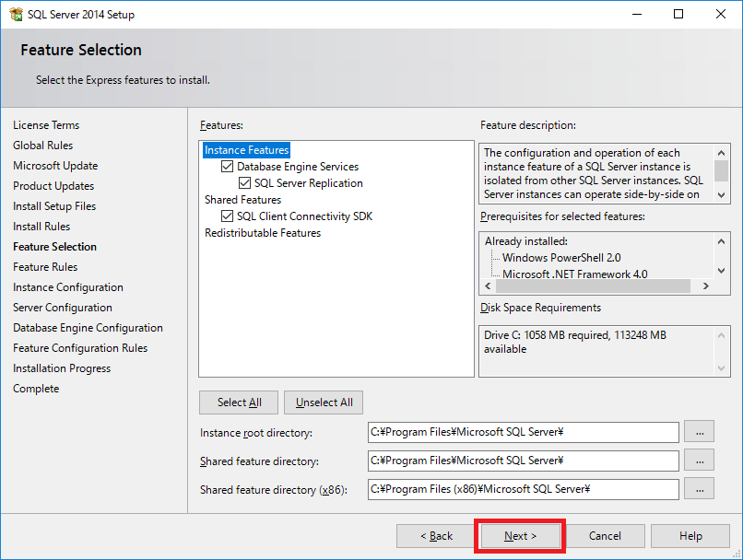Click the SQL Server Setup title bar icon
Image resolution: width=743 pixels, height=560 pixels.
click(16, 14)
